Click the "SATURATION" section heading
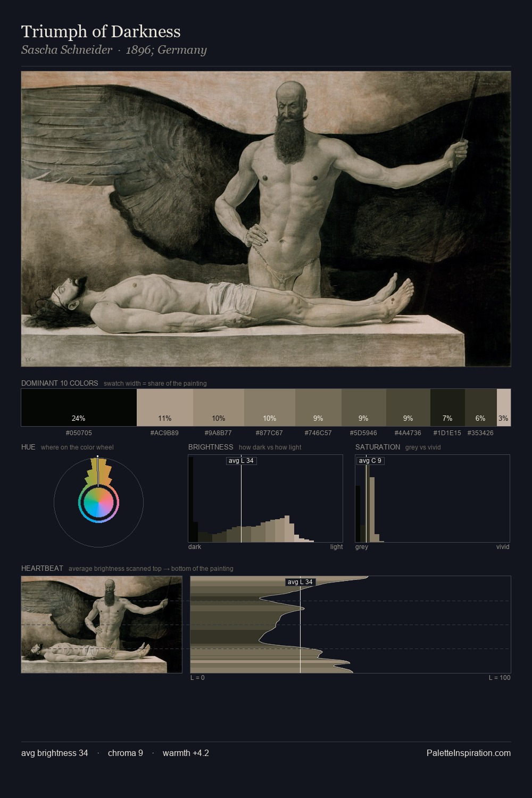This screenshot has height=798, width=532. tap(378, 447)
